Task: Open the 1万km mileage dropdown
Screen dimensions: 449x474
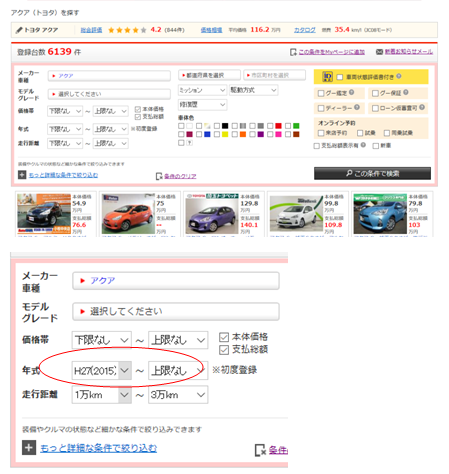Action: [101, 395]
